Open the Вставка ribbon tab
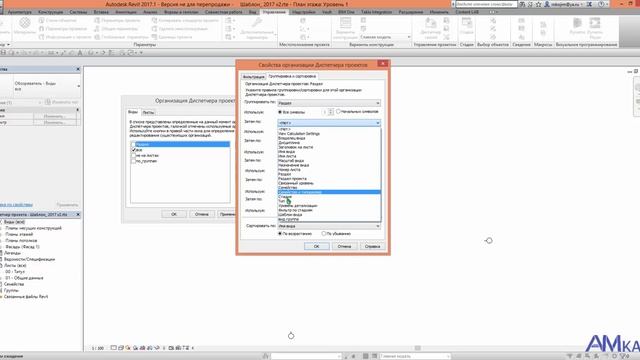The width and height of the screenshot is (640, 360). click(101, 12)
